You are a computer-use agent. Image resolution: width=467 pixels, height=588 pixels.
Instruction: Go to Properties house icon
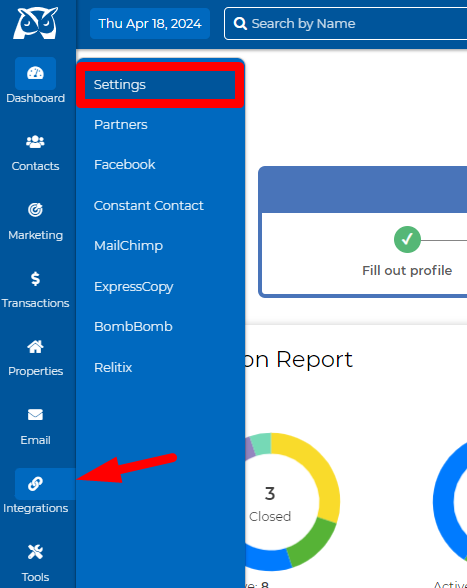[x=35, y=347]
